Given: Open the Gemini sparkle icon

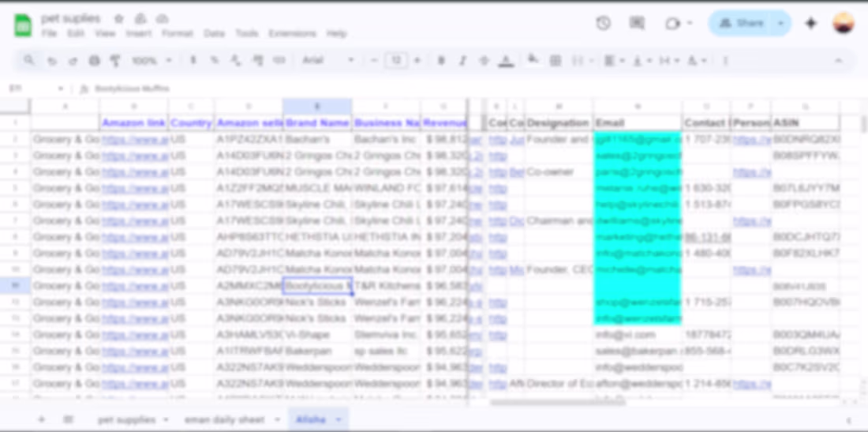Looking at the screenshot, I should pyautogui.click(x=811, y=23).
